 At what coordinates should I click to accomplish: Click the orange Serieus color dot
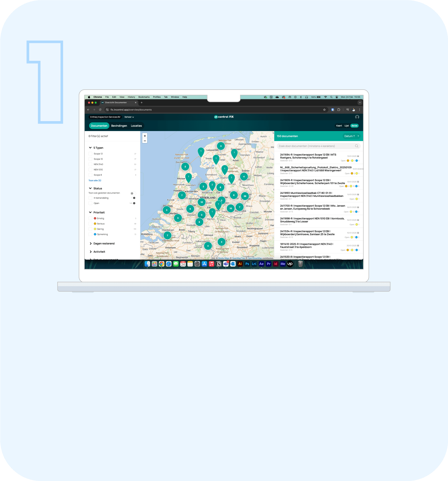point(95,224)
